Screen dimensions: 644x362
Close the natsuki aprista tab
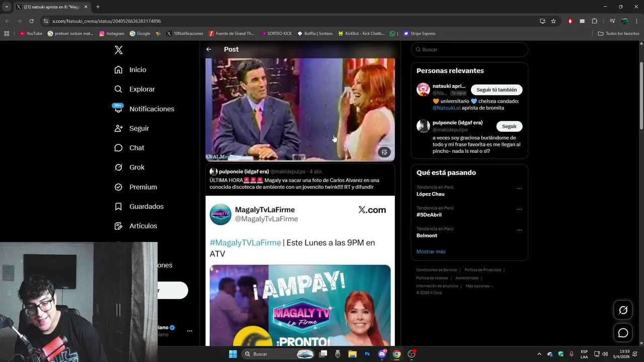point(86,7)
